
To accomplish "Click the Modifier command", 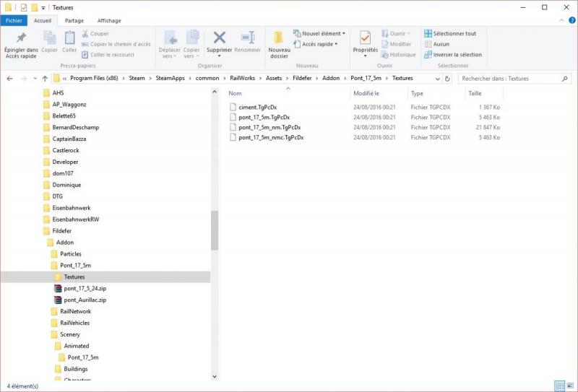I will 396,44.
